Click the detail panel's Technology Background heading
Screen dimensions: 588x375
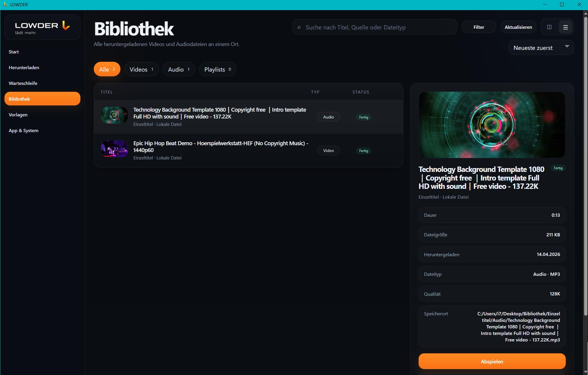(481, 178)
